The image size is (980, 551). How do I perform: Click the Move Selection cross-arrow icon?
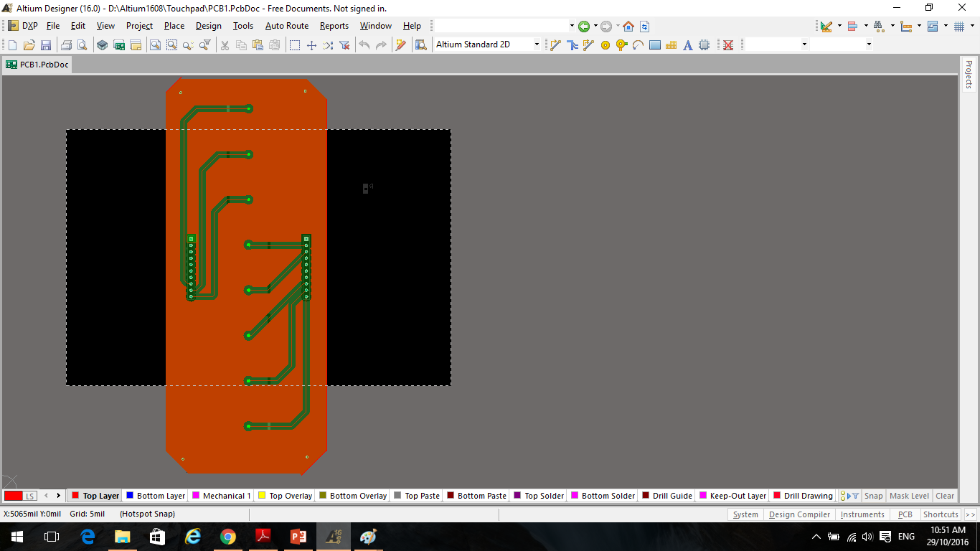point(311,45)
